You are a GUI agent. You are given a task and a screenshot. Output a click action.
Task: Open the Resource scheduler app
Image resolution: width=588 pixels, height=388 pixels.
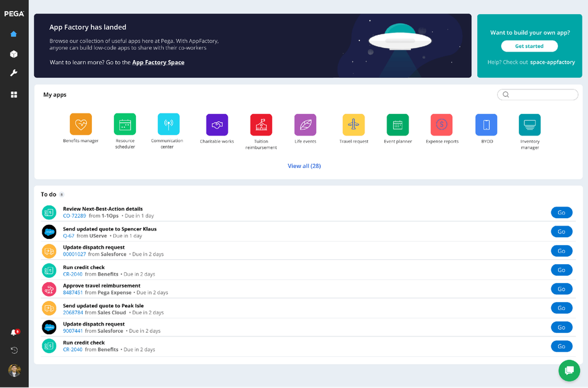(x=125, y=124)
